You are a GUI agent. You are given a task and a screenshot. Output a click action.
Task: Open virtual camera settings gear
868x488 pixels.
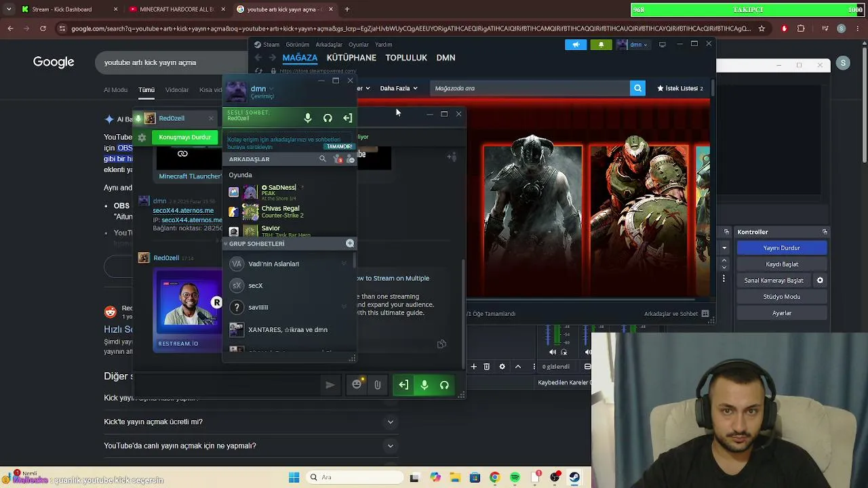820,281
